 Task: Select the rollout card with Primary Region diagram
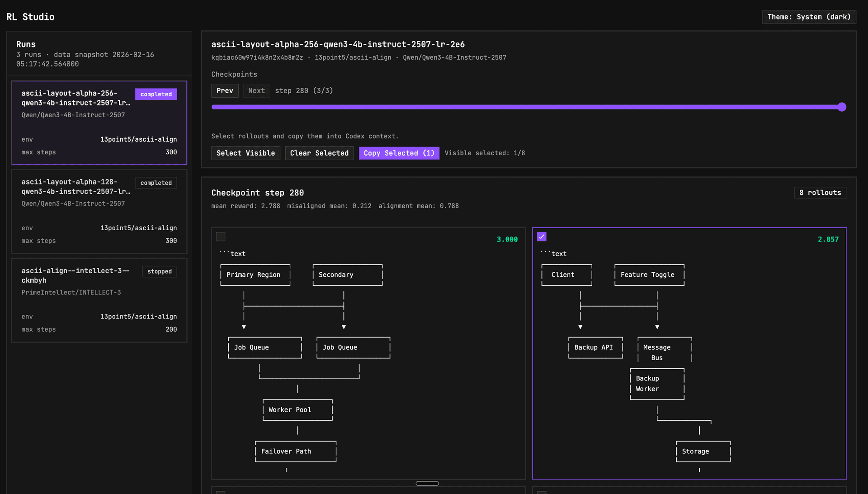368,353
